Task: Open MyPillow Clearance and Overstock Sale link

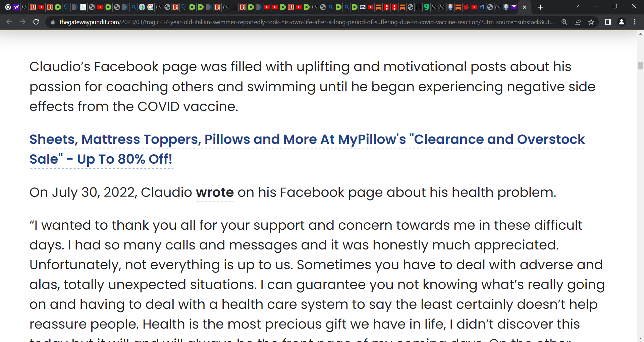Action: [x=307, y=149]
